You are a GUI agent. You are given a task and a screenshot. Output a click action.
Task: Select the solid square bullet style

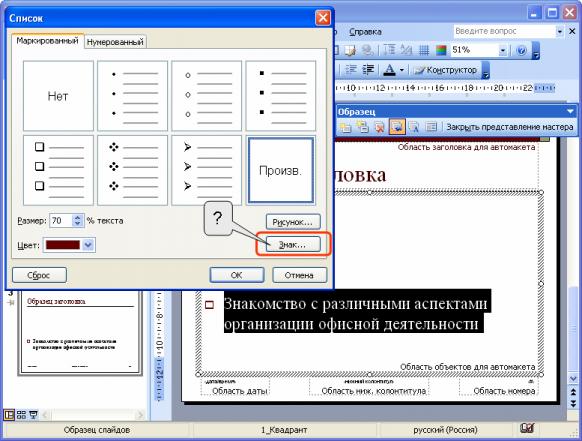pos(281,96)
